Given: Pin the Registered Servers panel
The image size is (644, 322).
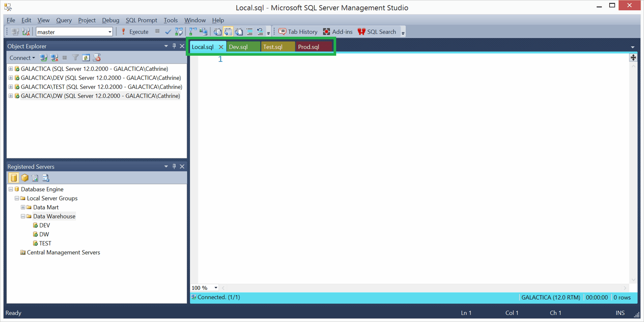Looking at the screenshot, I should click(174, 167).
